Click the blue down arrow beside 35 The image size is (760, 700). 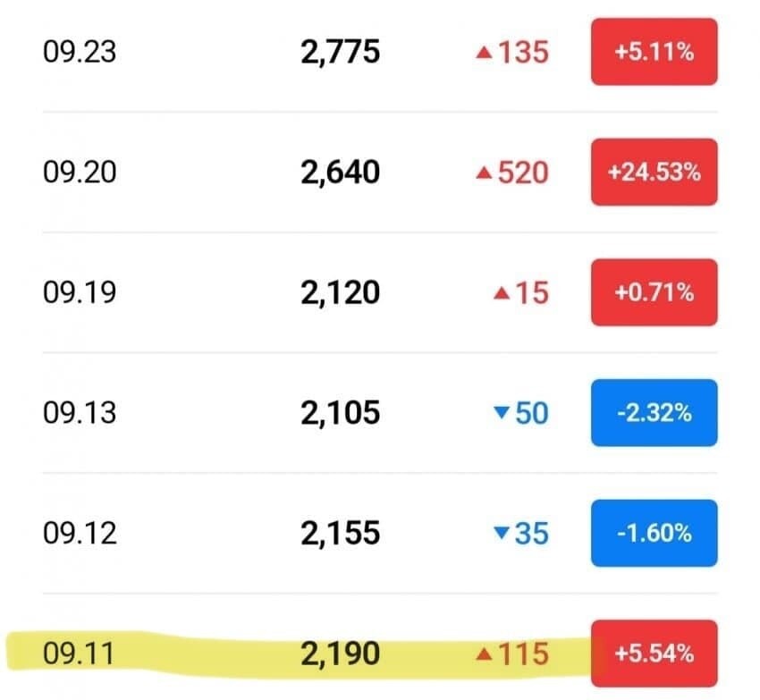[501, 534]
